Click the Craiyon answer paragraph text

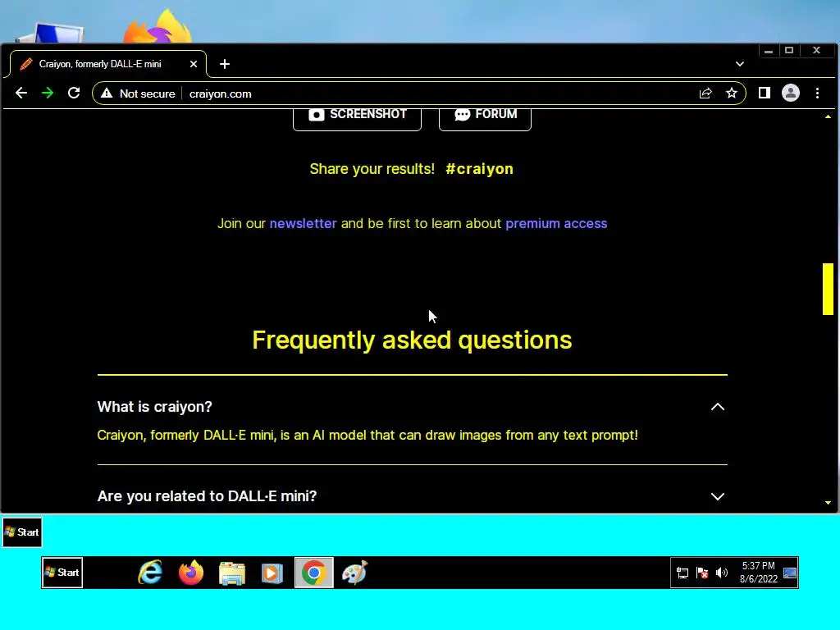point(367,435)
